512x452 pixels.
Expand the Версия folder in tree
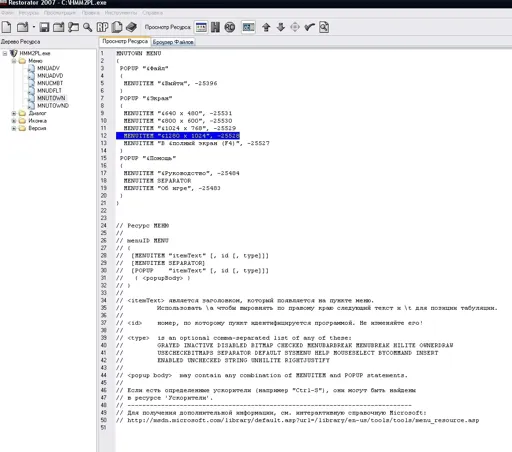point(14,128)
